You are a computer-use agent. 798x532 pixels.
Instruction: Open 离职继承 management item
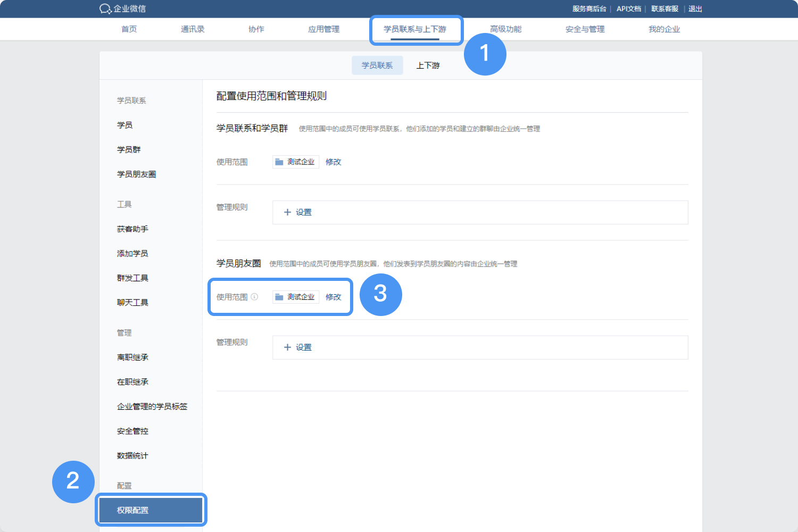132,358
